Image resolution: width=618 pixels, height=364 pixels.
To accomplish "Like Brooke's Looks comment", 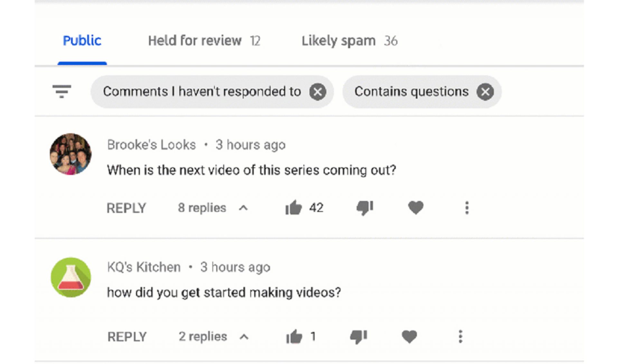I will click(294, 208).
